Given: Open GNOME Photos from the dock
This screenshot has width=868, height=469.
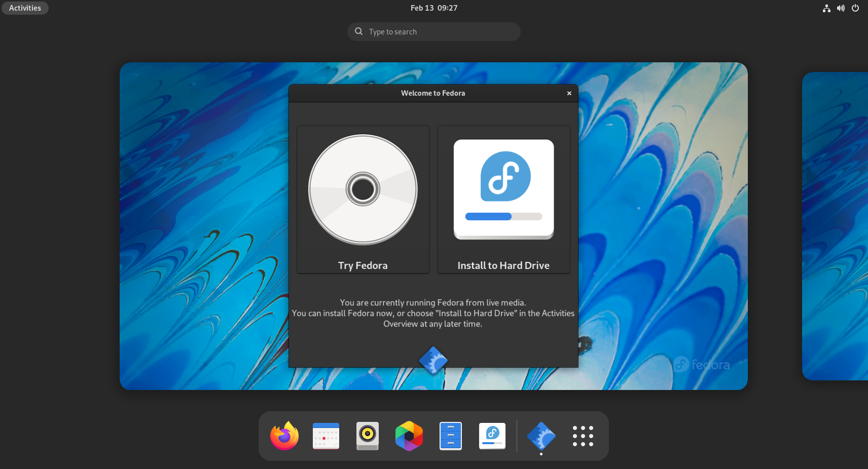Looking at the screenshot, I should (409, 436).
